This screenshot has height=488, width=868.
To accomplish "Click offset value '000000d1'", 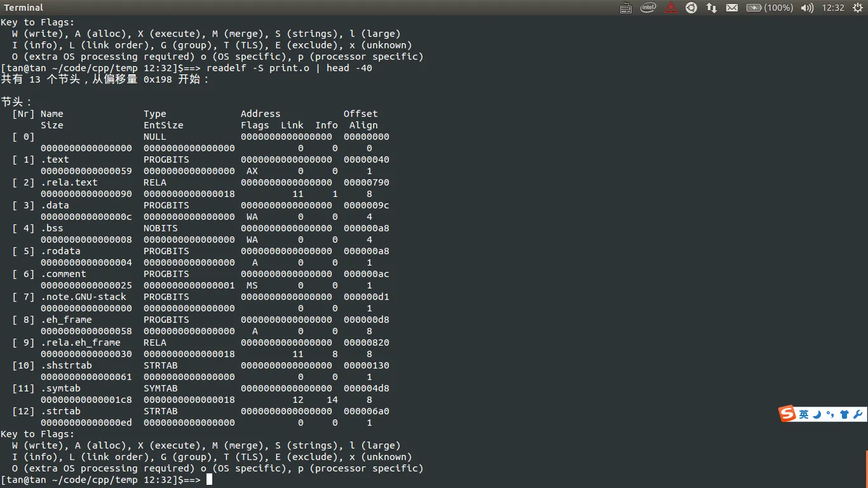I will click(x=367, y=297).
